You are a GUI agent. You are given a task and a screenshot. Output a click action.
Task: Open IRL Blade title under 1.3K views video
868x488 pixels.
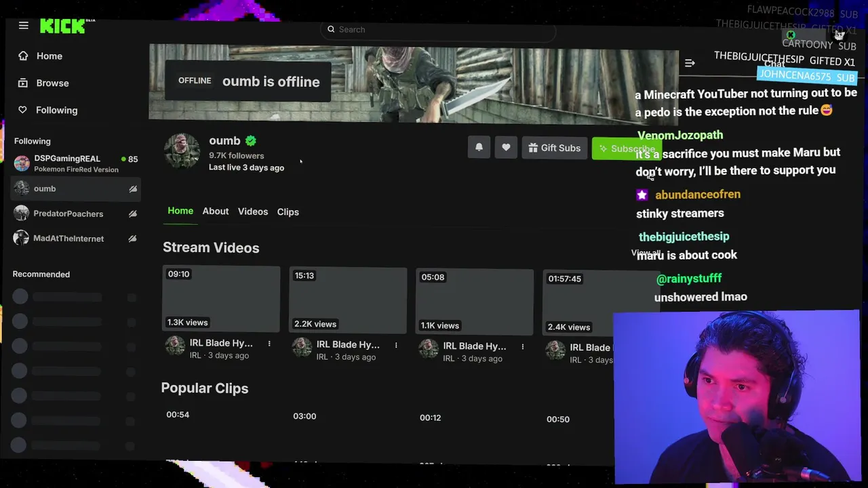tap(221, 343)
